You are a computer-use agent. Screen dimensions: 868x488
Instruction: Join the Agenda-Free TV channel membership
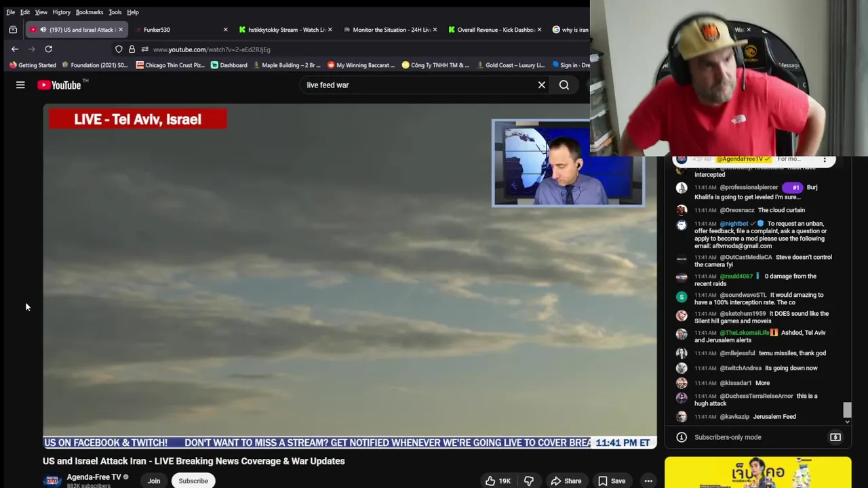click(154, 481)
